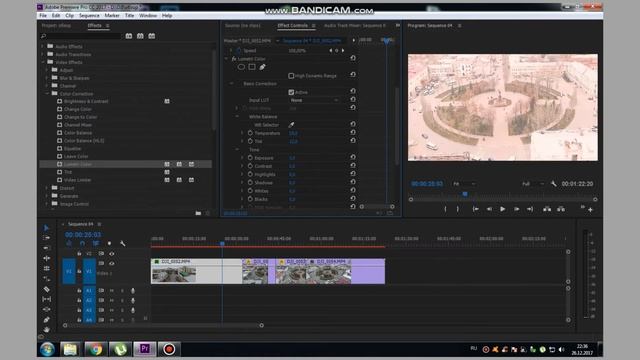Select the Track Select Forward tool
The height and width of the screenshot is (360, 640).
coord(47,238)
